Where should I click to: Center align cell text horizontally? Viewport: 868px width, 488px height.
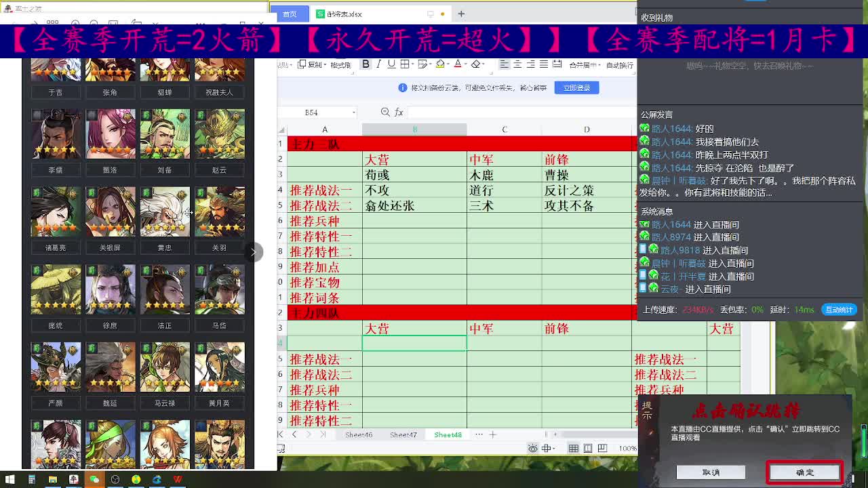pyautogui.click(x=517, y=64)
